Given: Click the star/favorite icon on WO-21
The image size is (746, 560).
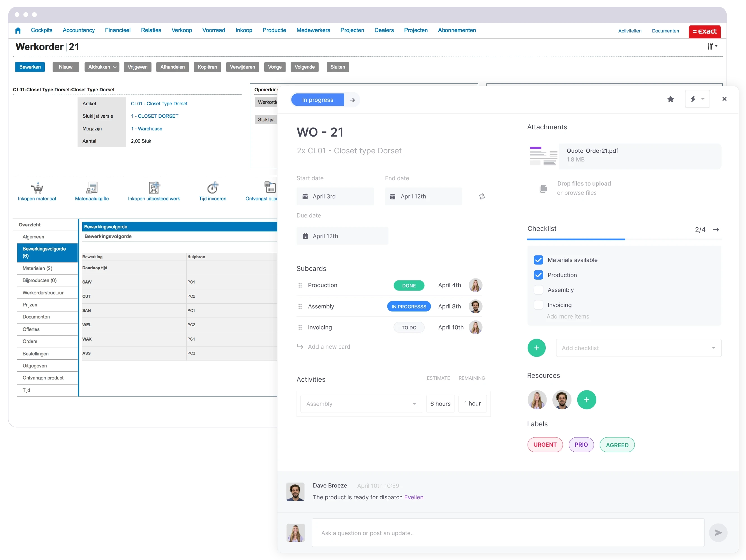Looking at the screenshot, I should point(670,99).
